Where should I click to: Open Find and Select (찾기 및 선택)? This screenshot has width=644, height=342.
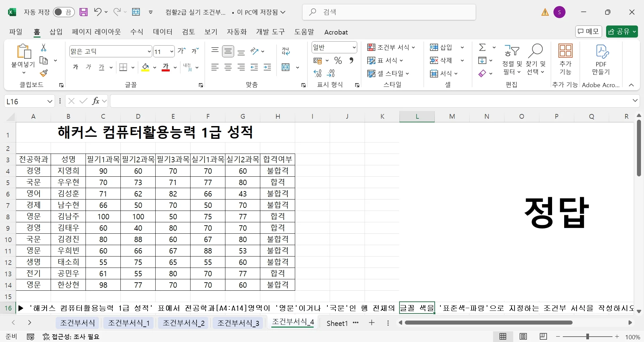tap(536, 60)
